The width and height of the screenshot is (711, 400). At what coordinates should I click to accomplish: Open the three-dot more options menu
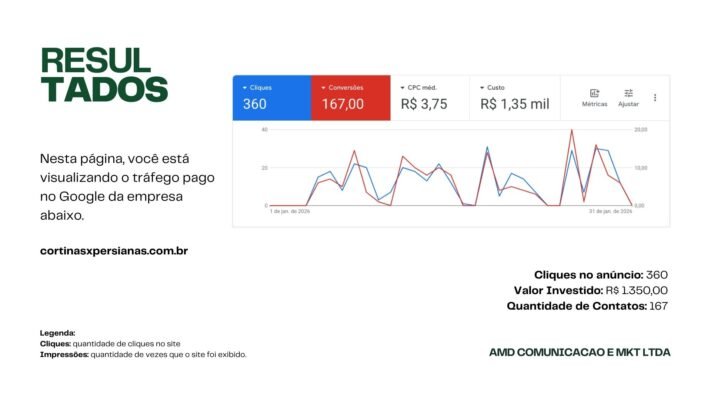[x=655, y=98]
